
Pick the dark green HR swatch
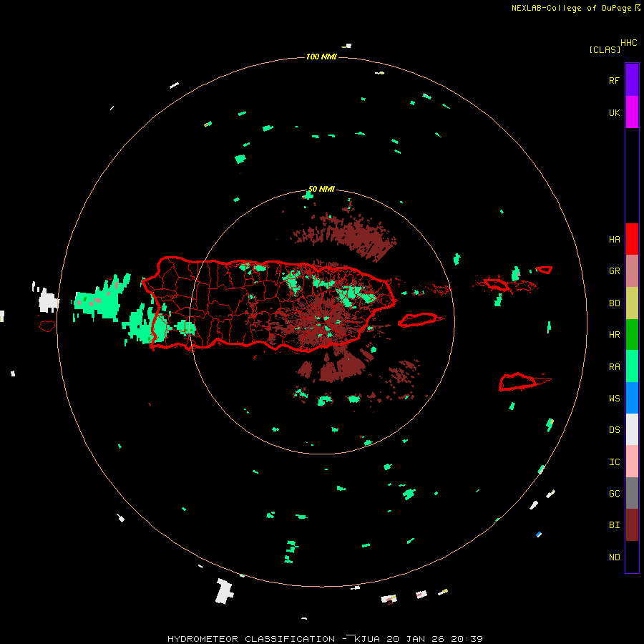[x=632, y=335]
